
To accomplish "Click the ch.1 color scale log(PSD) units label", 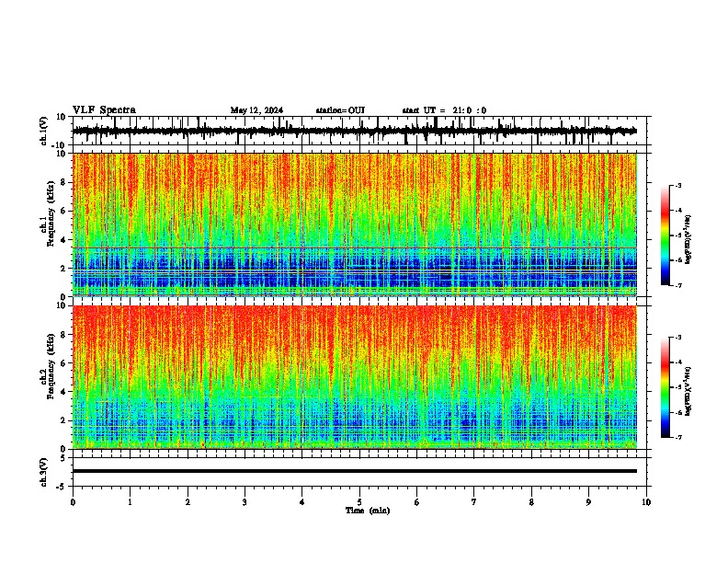I will tap(688, 240).
